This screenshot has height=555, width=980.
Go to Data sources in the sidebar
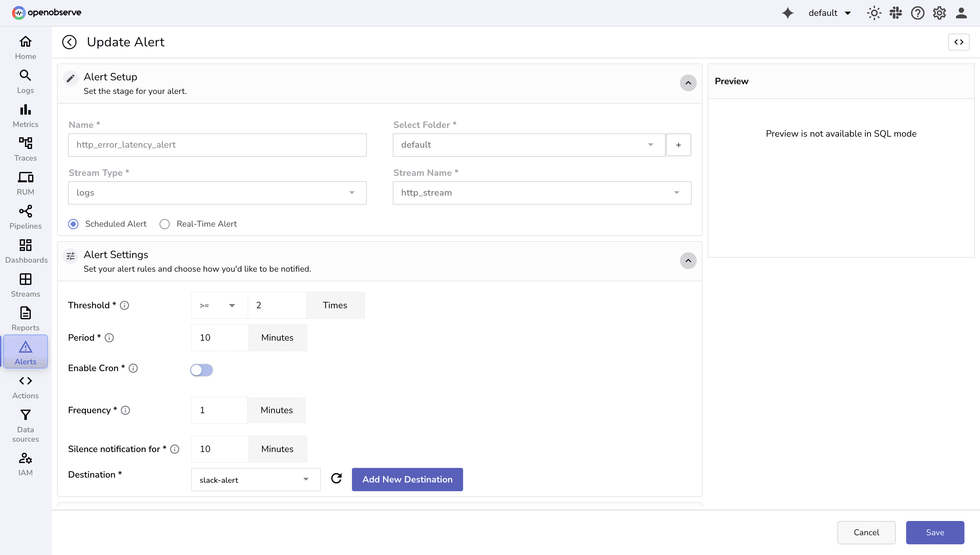[25, 425]
